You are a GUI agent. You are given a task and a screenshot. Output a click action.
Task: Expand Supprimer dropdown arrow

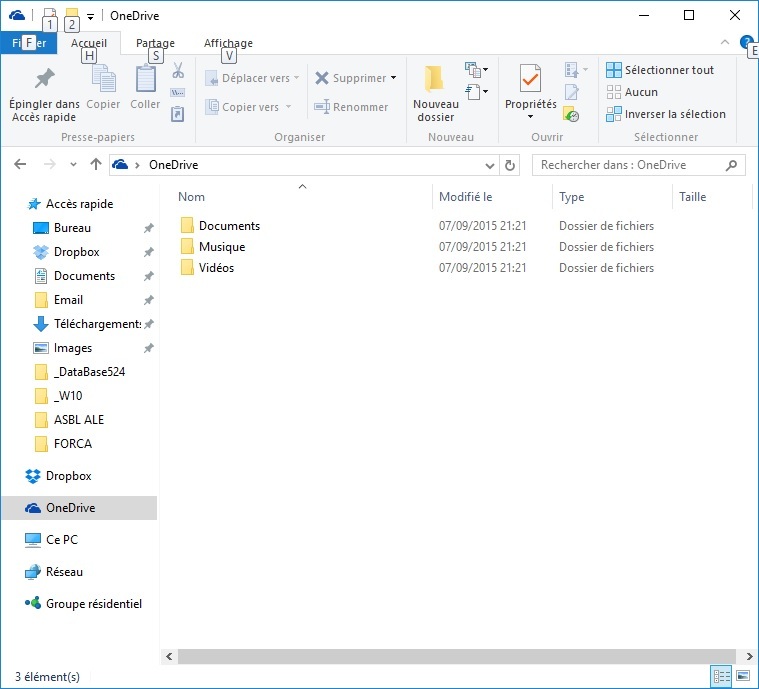394,78
